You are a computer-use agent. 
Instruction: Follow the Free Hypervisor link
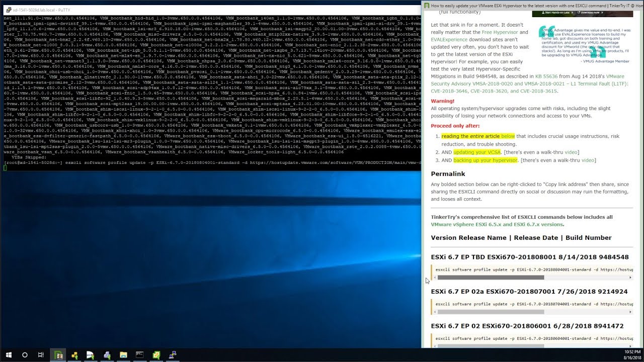point(500,32)
